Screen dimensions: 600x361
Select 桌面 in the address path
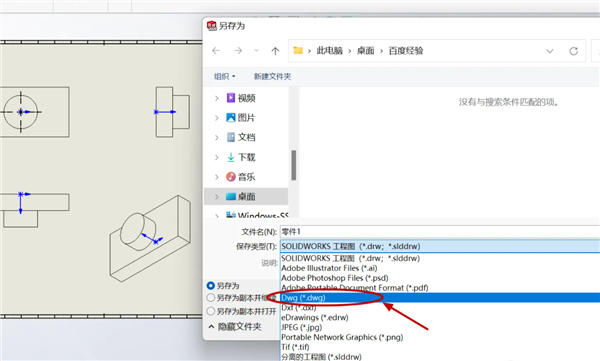coord(365,51)
